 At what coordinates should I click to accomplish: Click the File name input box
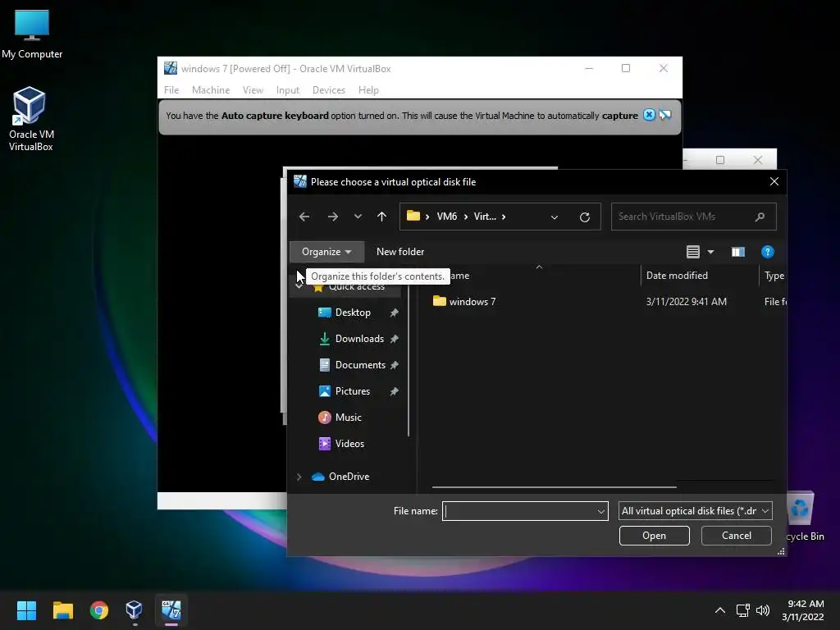[x=518, y=511]
